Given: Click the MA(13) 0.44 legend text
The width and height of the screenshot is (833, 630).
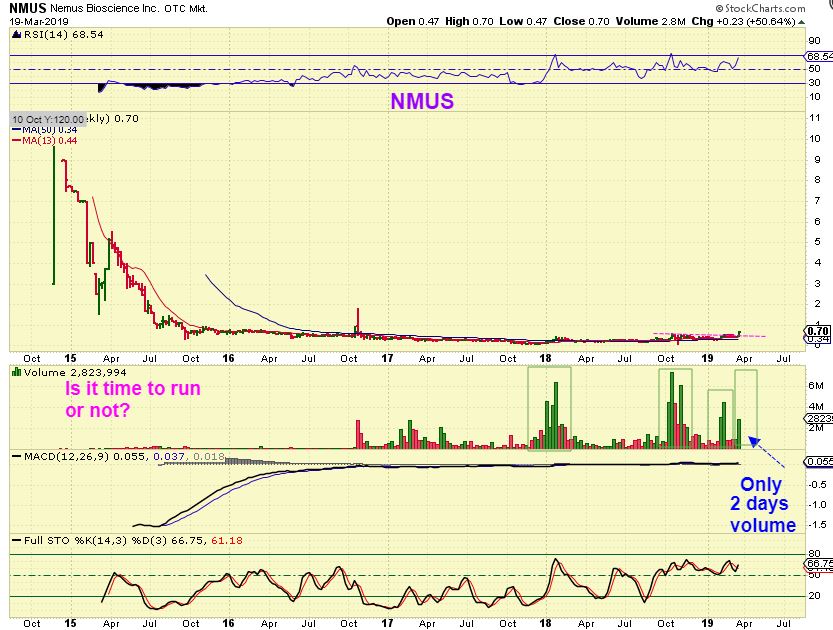Looking at the screenshot, I should tap(50, 141).
